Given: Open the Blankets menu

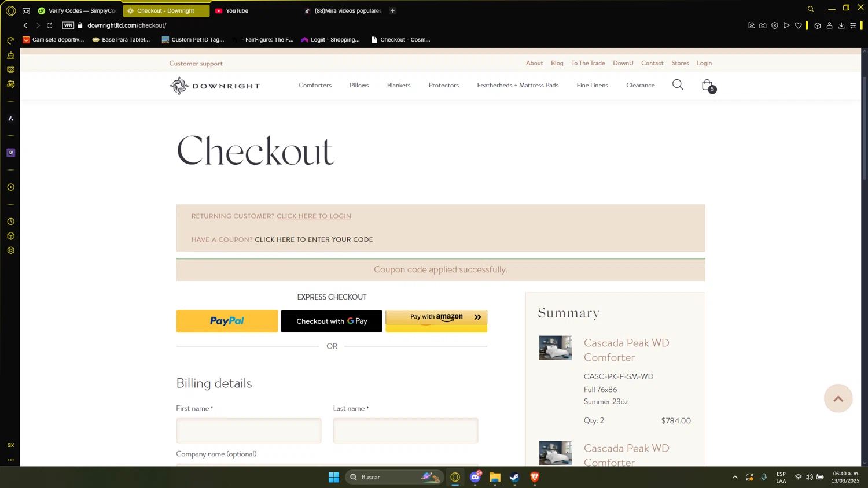Looking at the screenshot, I should (x=399, y=85).
